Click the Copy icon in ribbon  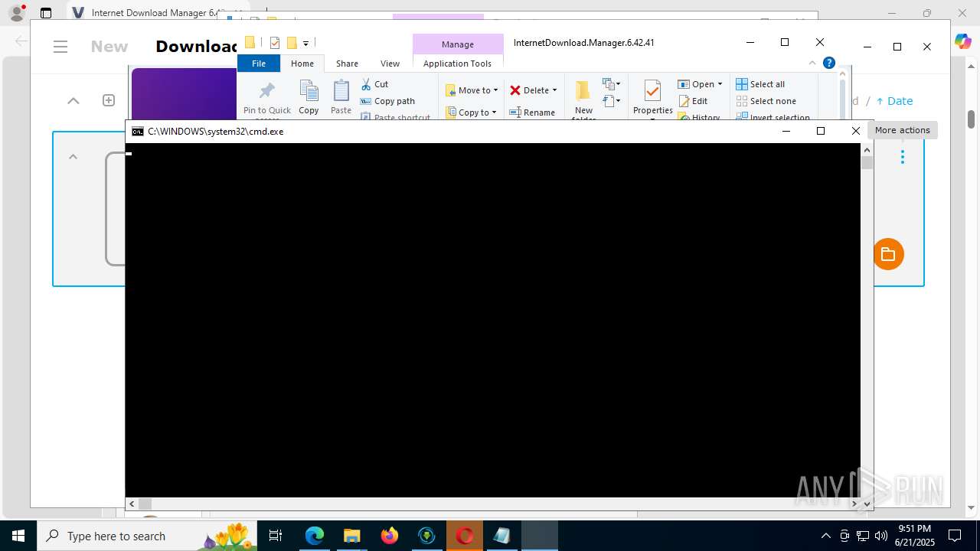pyautogui.click(x=309, y=92)
